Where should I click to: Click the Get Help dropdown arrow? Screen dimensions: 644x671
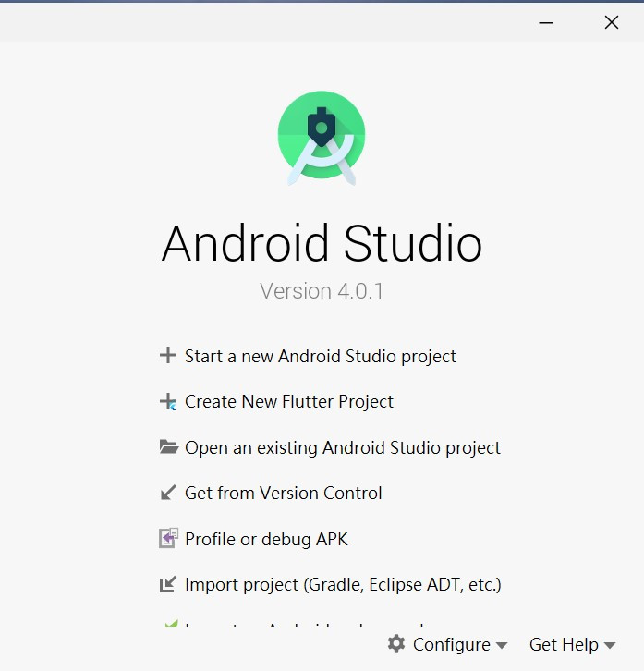click(x=610, y=645)
